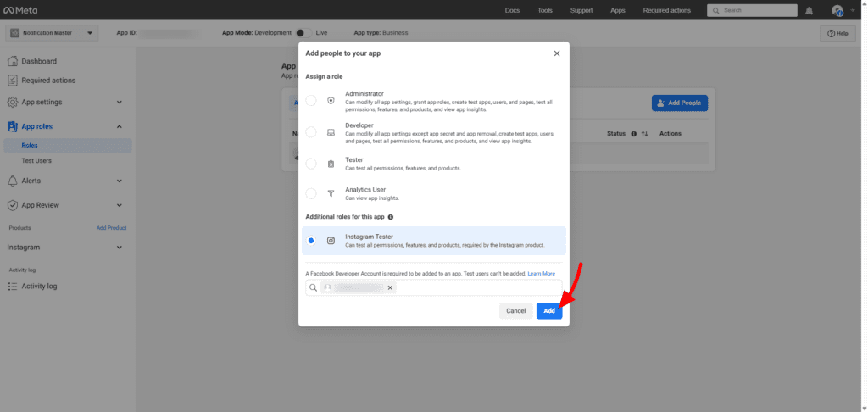Viewport: 868px width, 412px height.
Task: Select the Developer role radio button
Action: click(x=311, y=132)
